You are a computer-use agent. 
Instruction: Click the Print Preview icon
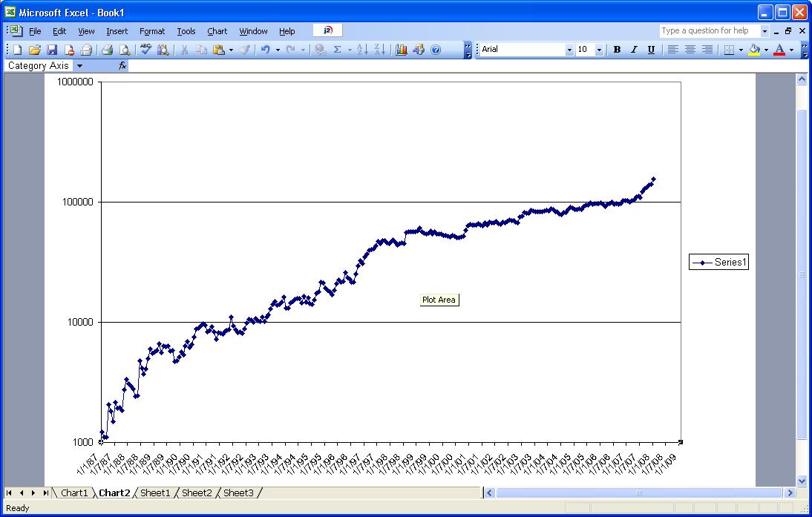click(x=124, y=50)
